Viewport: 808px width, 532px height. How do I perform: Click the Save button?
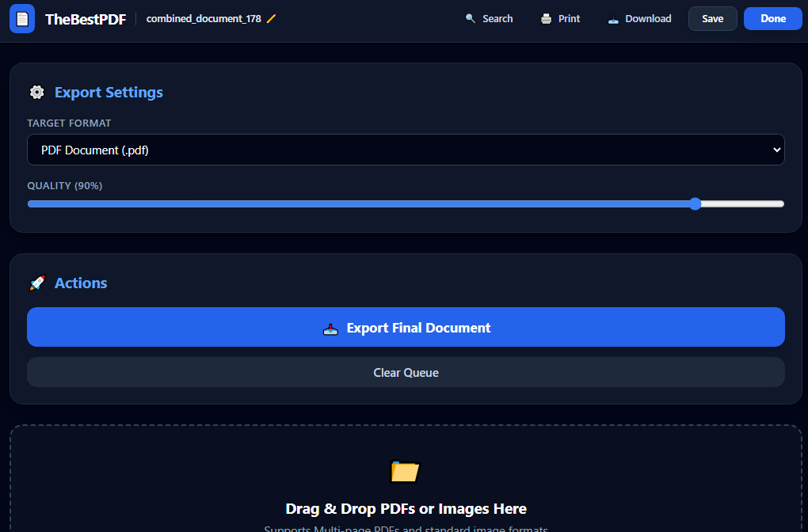tap(713, 18)
